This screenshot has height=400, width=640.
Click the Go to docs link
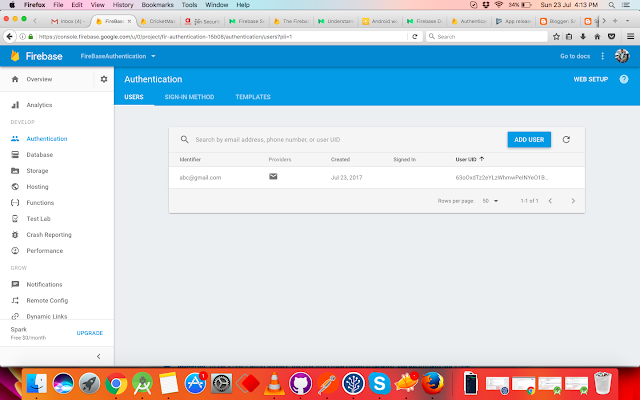tap(575, 56)
